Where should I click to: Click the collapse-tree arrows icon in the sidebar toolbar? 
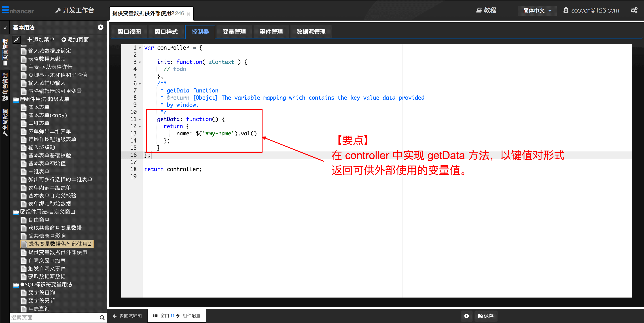(x=17, y=40)
